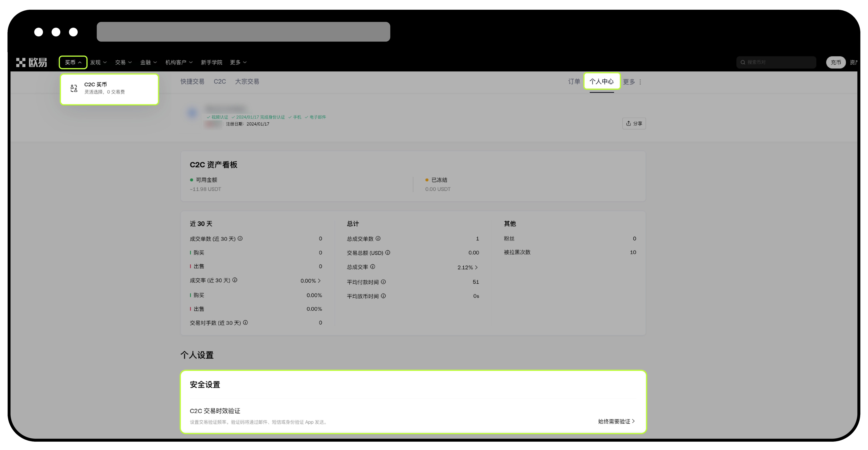The image size is (868, 450).
Task: Switch to the 订单 tab
Action: pyautogui.click(x=574, y=82)
